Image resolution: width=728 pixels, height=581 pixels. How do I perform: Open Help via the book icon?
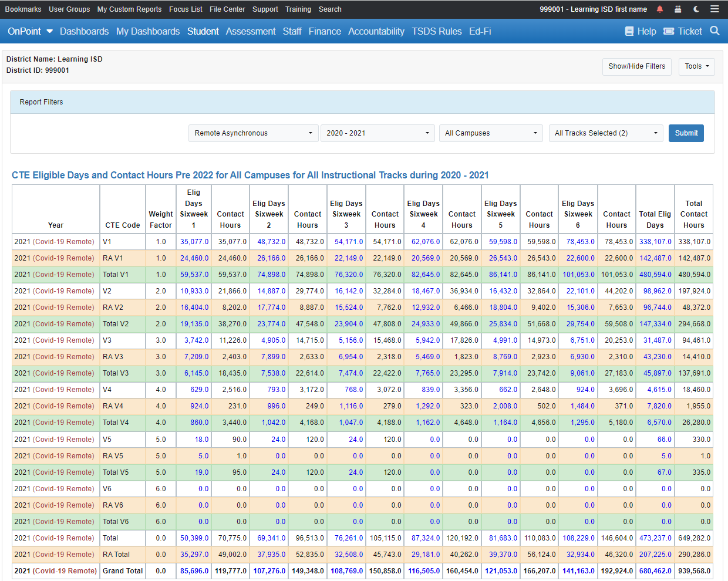point(639,31)
